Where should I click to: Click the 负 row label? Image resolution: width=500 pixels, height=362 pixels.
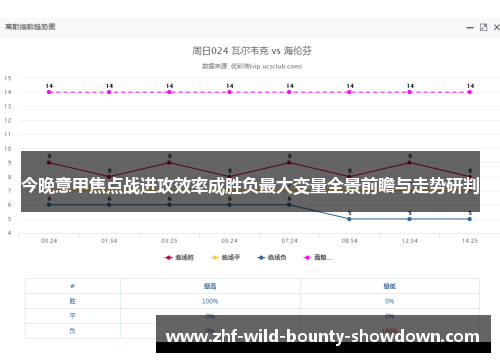point(72,331)
